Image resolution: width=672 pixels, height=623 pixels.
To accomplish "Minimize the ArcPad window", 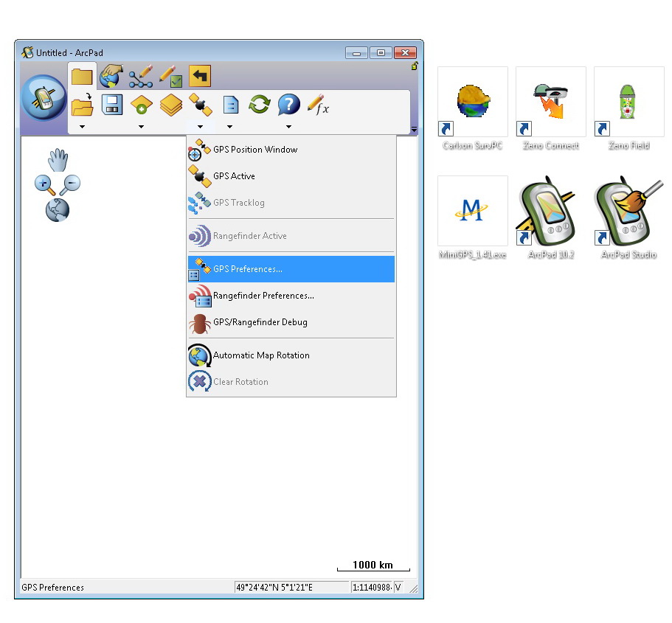I will click(x=356, y=52).
